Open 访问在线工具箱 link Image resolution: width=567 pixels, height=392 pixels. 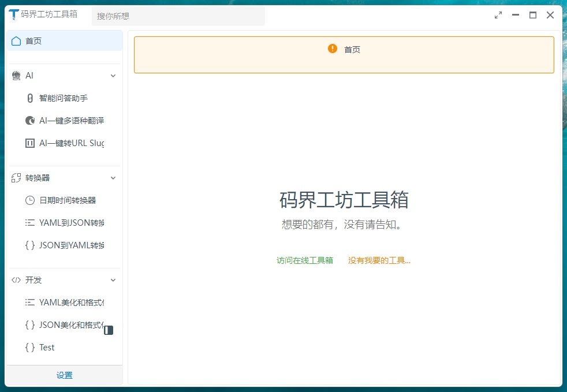[305, 260]
